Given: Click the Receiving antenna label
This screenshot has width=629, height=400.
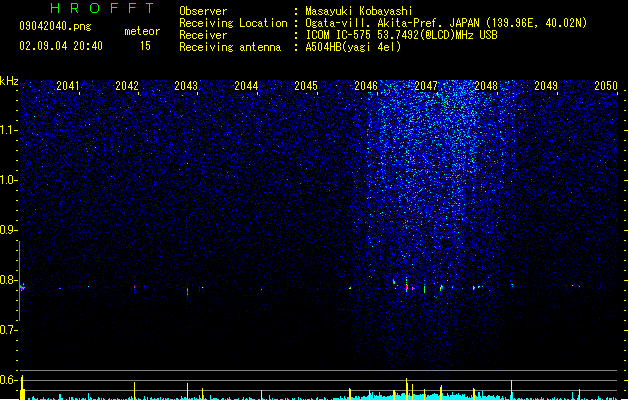Looking at the screenshot, I should tap(230, 47).
